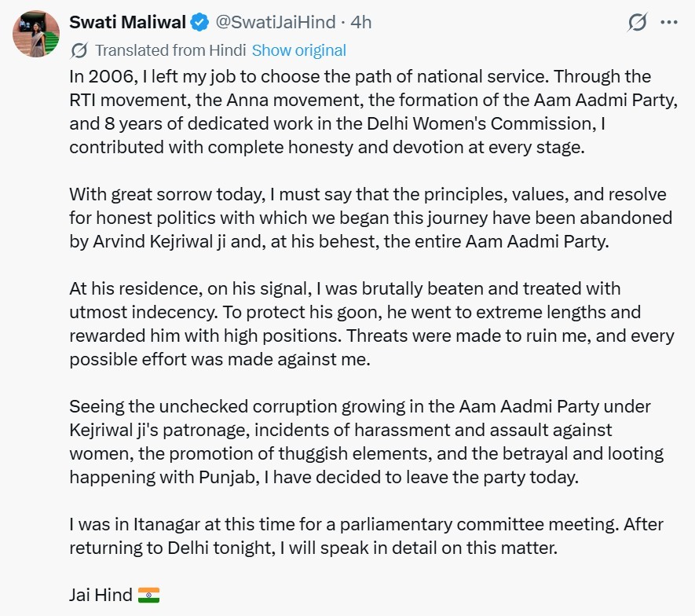
Task: Click the 'Translated from Hindi' label
Action: tap(170, 51)
